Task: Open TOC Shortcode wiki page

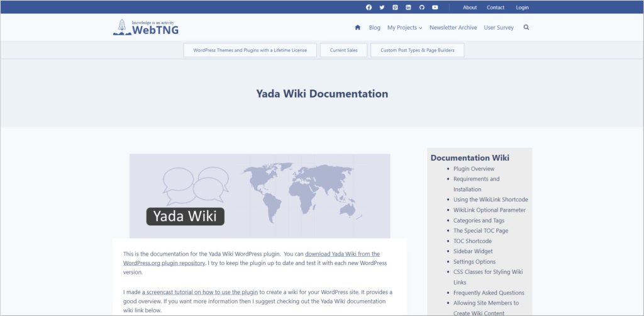Action: [x=472, y=241]
